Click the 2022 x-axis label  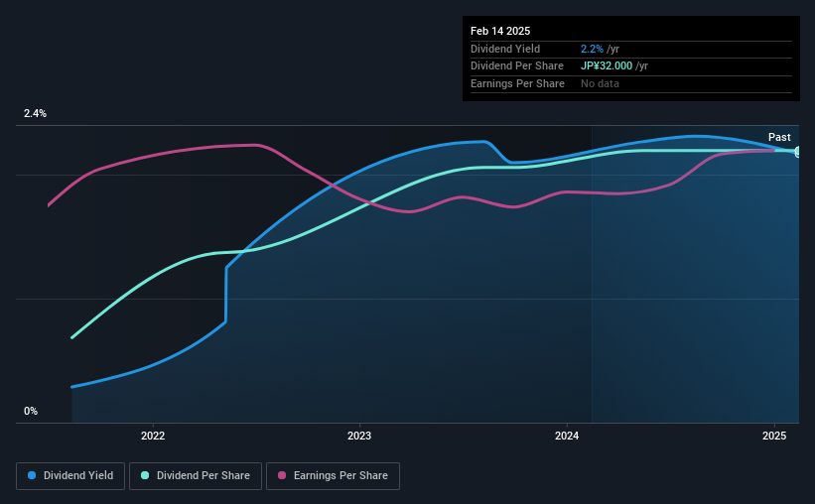153,436
